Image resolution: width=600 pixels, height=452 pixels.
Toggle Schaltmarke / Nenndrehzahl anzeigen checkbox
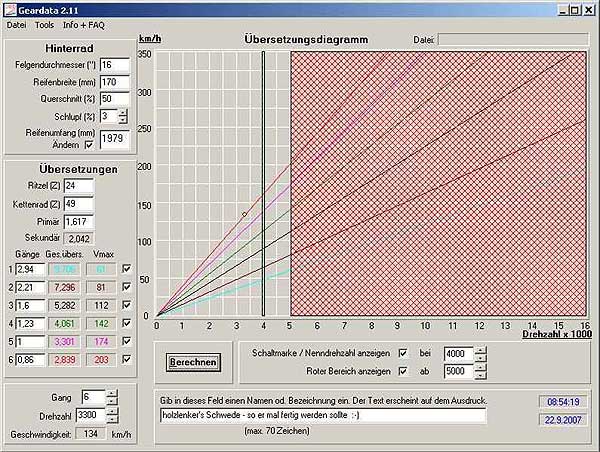(403, 353)
